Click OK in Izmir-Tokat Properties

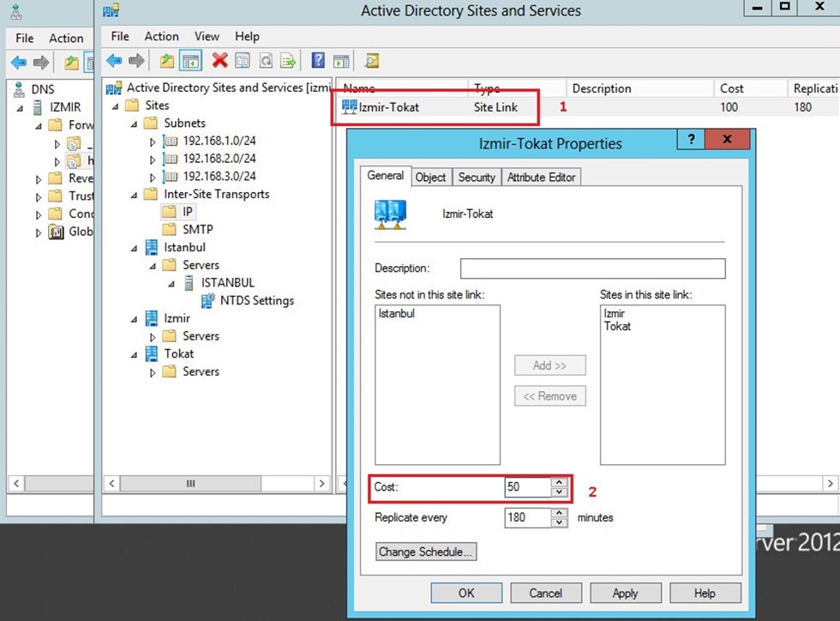(466, 593)
